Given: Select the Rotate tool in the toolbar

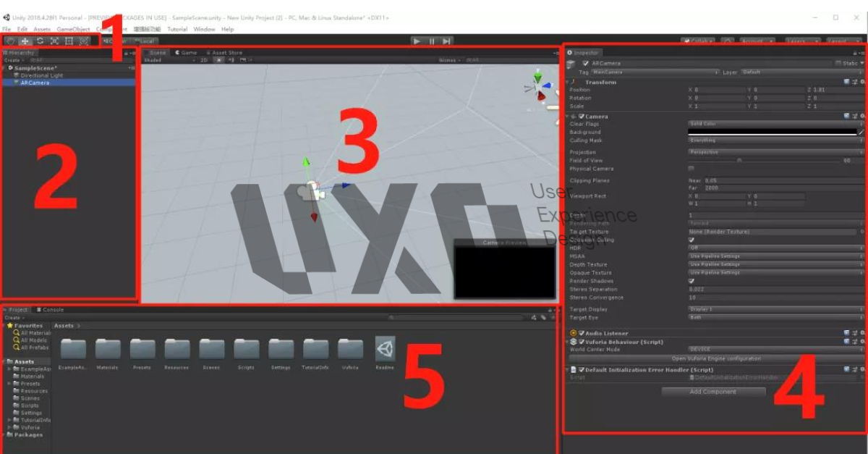Looking at the screenshot, I should [x=40, y=41].
